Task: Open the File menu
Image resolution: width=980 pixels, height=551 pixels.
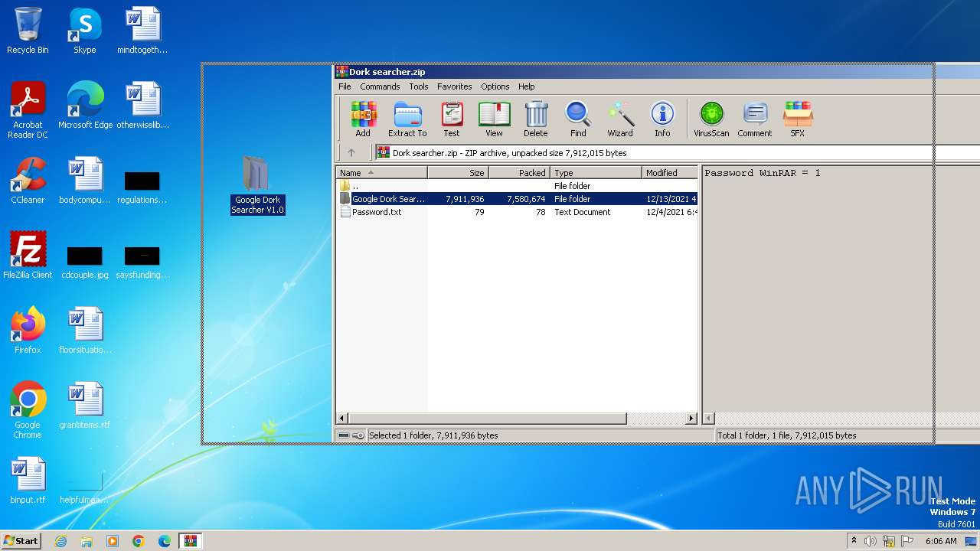Action: (x=345, y=86)
